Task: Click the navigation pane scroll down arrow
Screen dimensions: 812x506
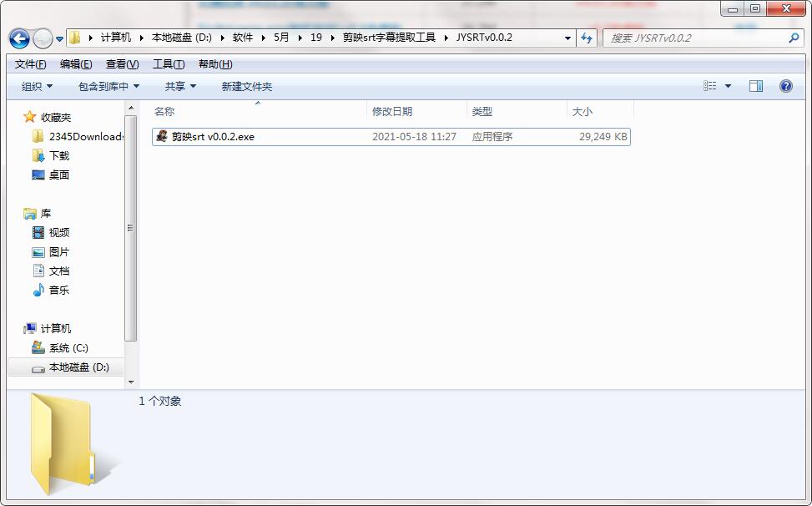Action: [131, 382]
